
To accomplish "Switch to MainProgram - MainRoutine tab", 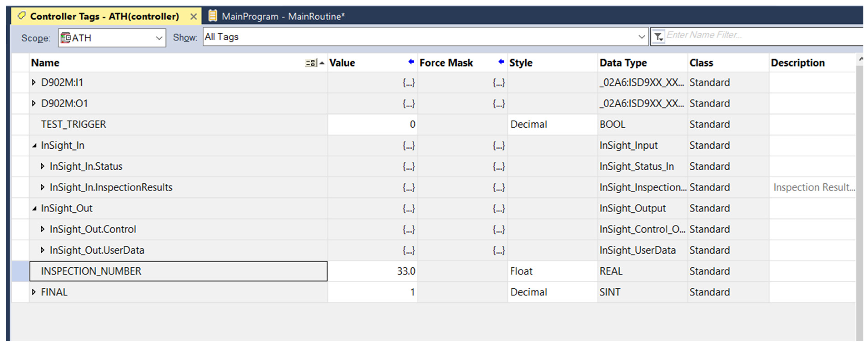I will click(283, 16).
